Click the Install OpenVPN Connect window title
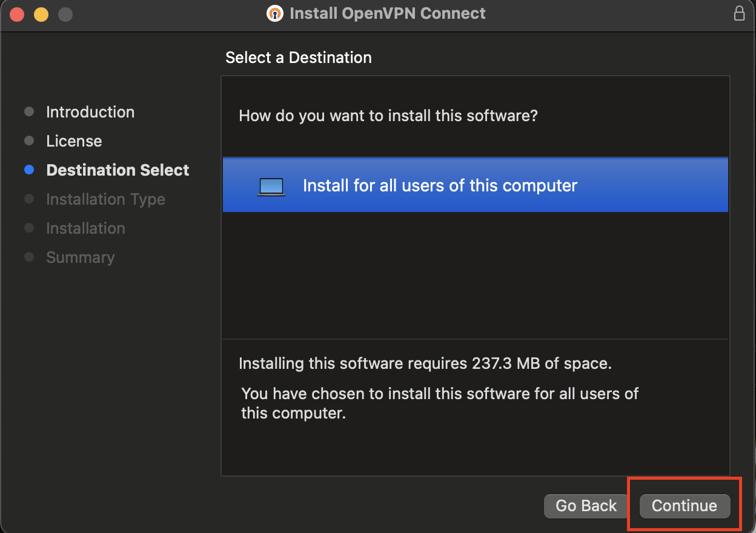756x533 pixels. (388, 13)
